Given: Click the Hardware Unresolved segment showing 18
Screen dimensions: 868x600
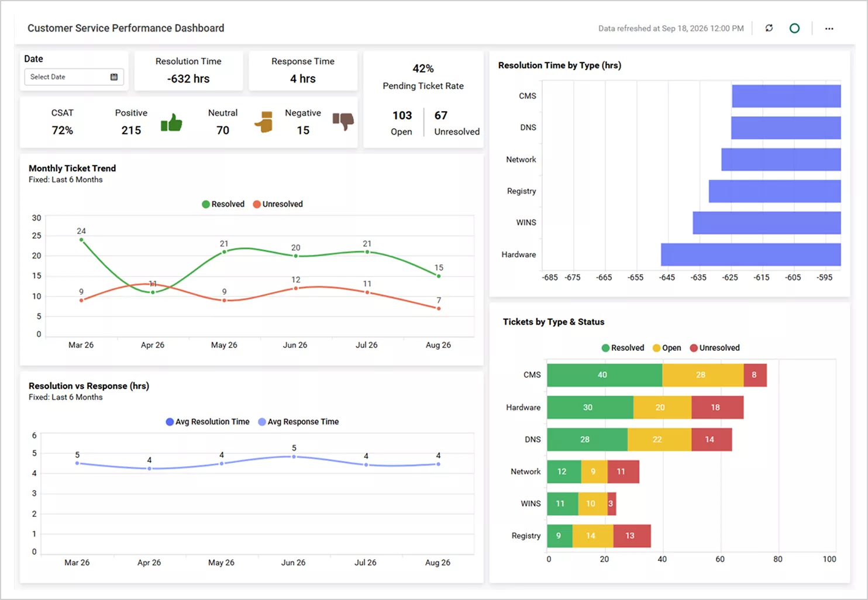Looking at the screenshot, I should coord(718,408).
